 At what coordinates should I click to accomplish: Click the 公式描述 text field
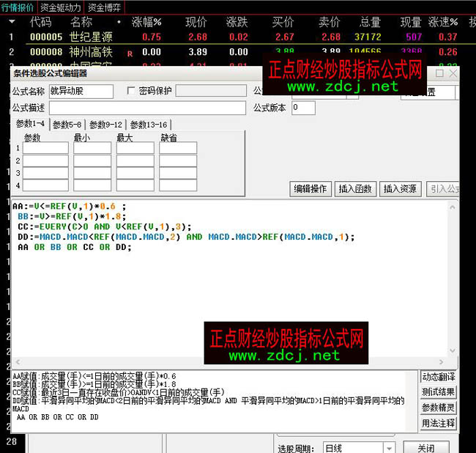147,108
